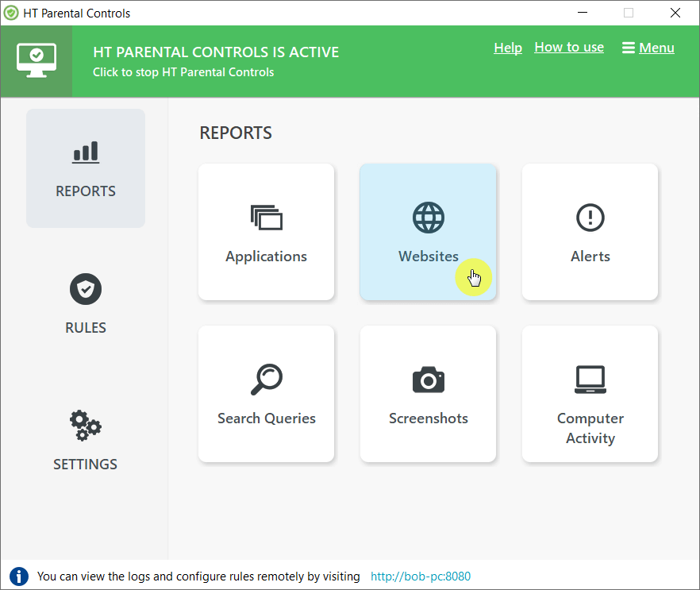Viewport: 700px width, 590px height.
Task: Click the Computer Activity tile label
Action: pos(590,428)
